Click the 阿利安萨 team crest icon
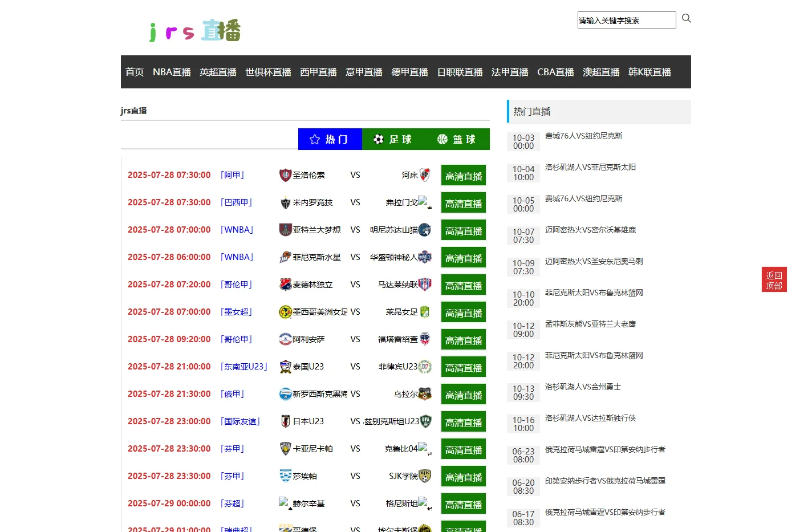Image resolution: width=812 pixels, height=532 pixels. [285, 339]
